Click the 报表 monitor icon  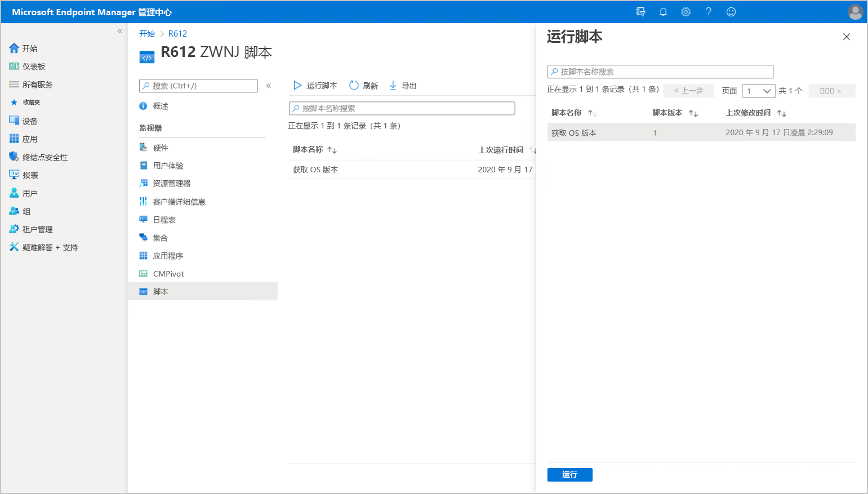click(14, 175)
